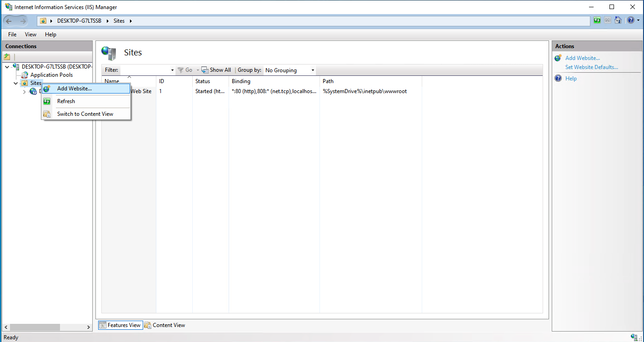Open the Help menu
Screen dimensions: 644x342
pos(50,35)
